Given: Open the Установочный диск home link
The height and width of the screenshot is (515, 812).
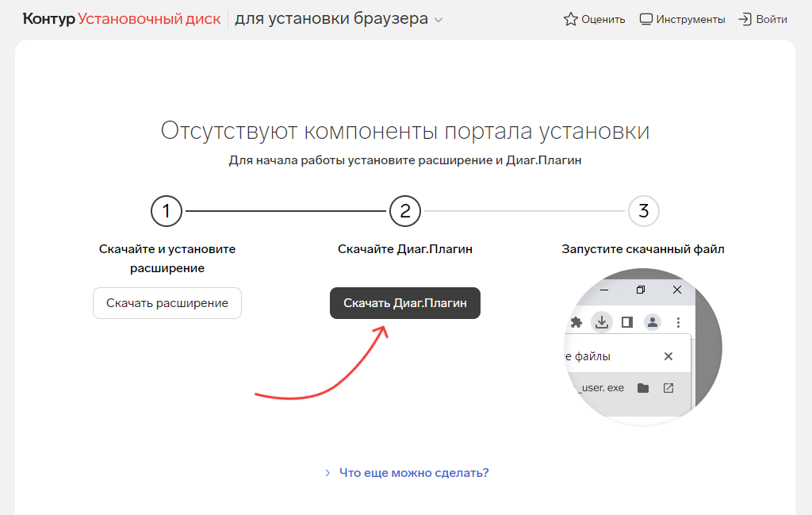Looking at the screenshot, I should [149, 19].
